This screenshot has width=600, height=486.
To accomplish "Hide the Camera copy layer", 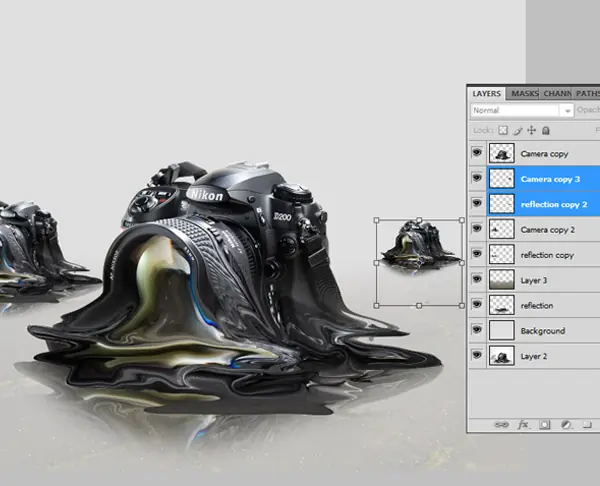I will [x=477, y=152].
